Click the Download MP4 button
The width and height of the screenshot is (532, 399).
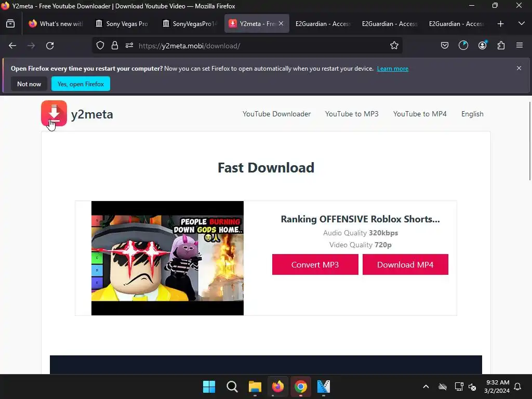[x=405, y=264]
